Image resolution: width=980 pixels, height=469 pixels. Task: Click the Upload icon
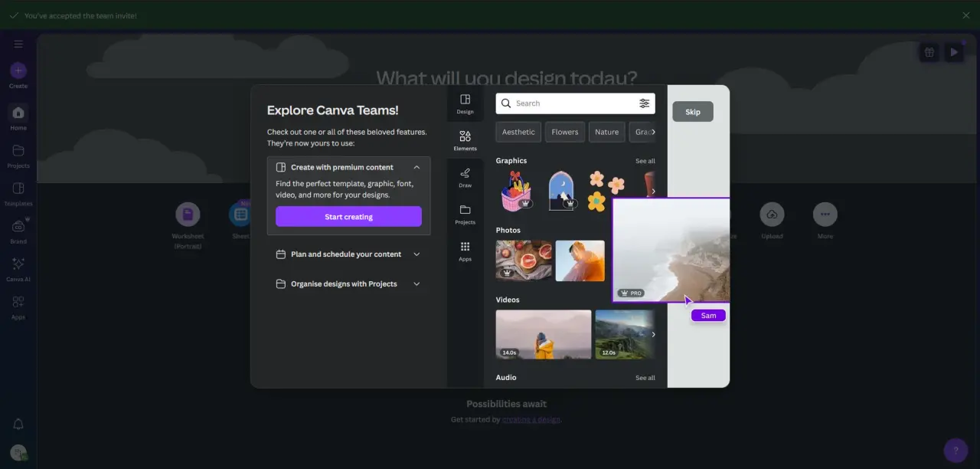(x=772, y=215)
